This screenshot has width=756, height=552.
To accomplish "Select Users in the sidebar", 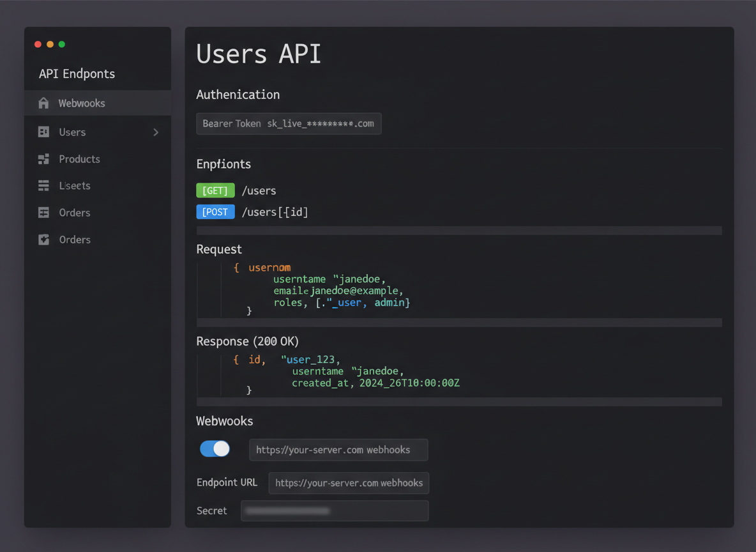I will point(98,132).
